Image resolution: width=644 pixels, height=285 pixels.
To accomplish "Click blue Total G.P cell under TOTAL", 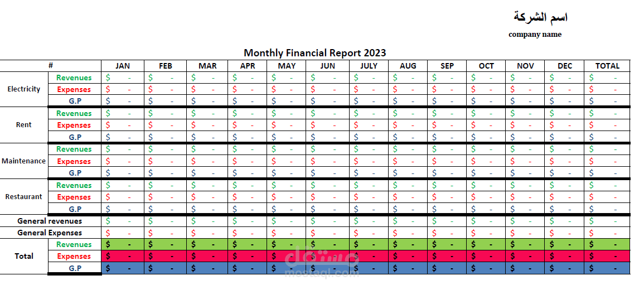I will 607,268.
